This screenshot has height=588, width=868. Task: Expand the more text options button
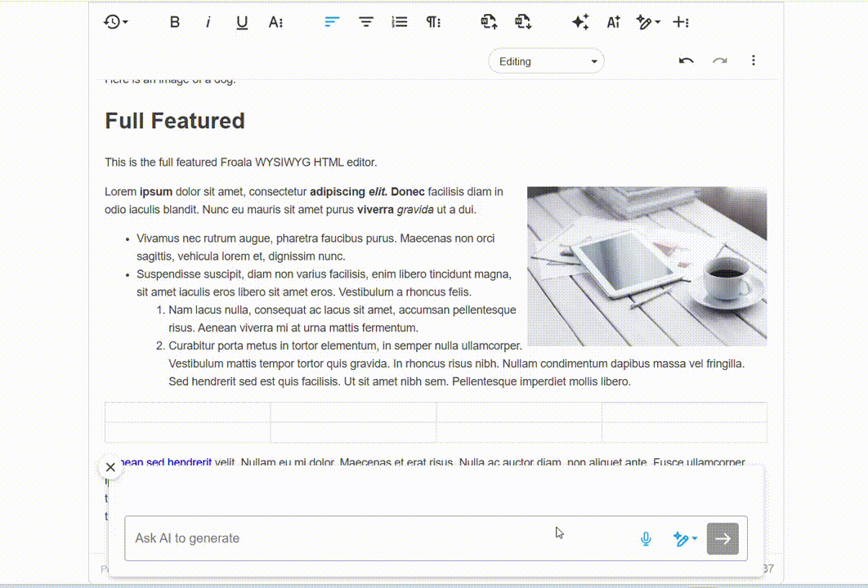coord(275,22)
